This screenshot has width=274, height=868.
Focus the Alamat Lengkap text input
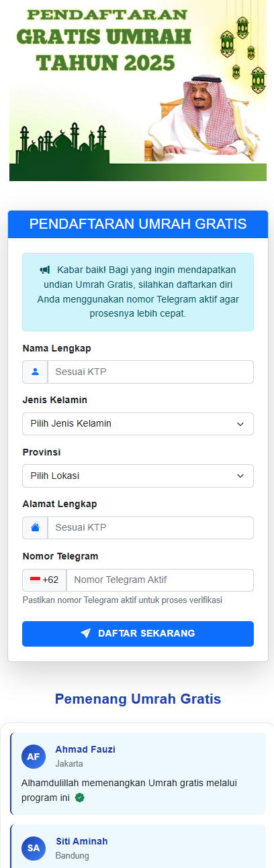coord(150,528)
